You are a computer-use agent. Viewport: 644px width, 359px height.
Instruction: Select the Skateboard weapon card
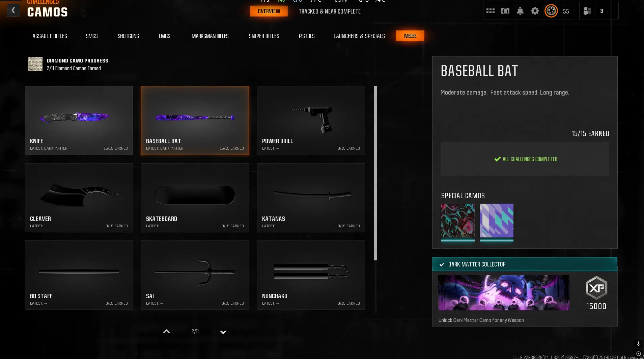195,198
